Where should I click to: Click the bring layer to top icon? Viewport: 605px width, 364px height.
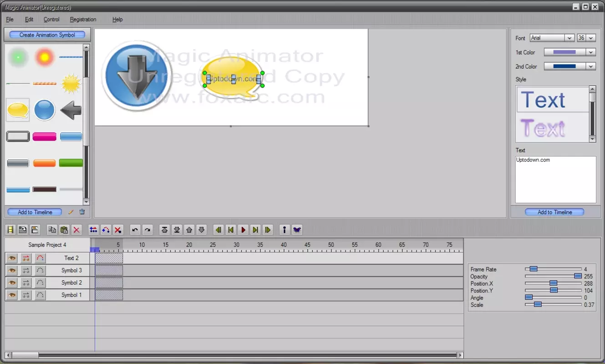pyautogui.click(x=164, y=230)
